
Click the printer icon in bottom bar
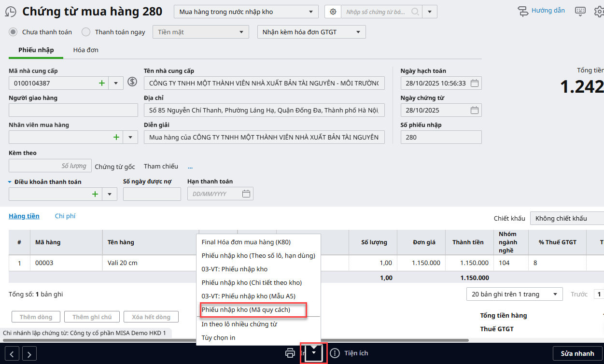pyautogui.click(x=290, y=353)
